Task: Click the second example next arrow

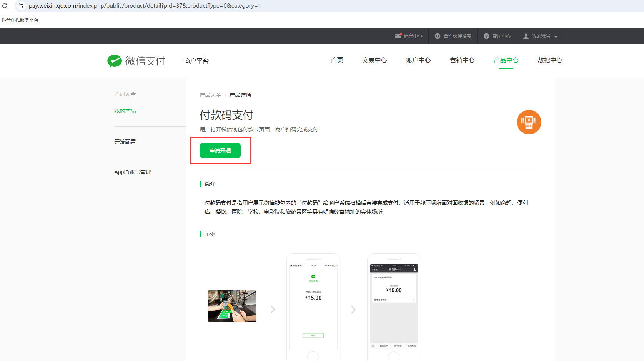Action: (353, 309)
